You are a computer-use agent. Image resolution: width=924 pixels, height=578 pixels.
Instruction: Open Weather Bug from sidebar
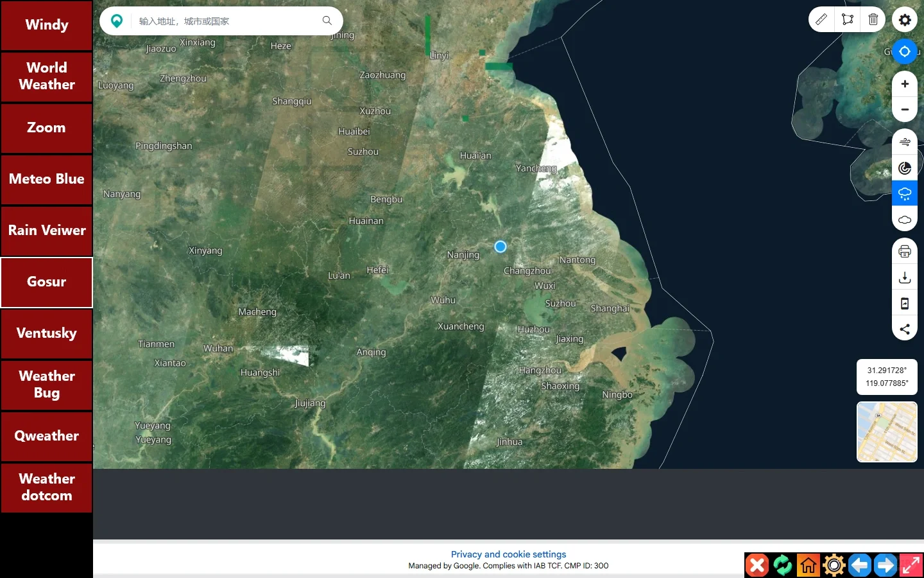(46, 385)
